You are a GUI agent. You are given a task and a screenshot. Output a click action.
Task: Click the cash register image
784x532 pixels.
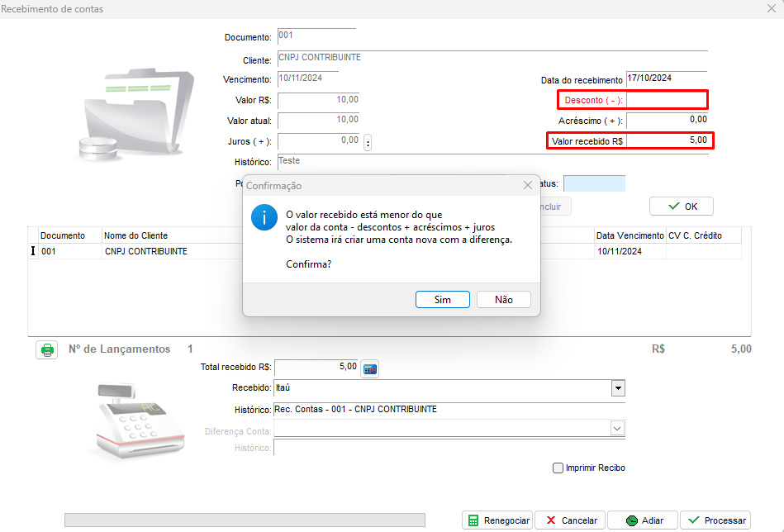(x=136, y=420)
